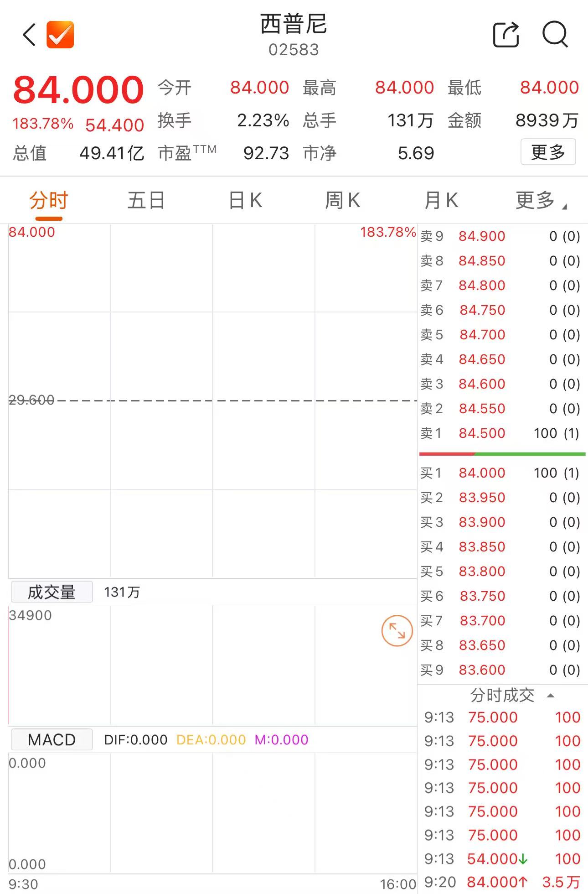Click the 更多 button under 金额

pyautogui.click(x=548, y=152)
